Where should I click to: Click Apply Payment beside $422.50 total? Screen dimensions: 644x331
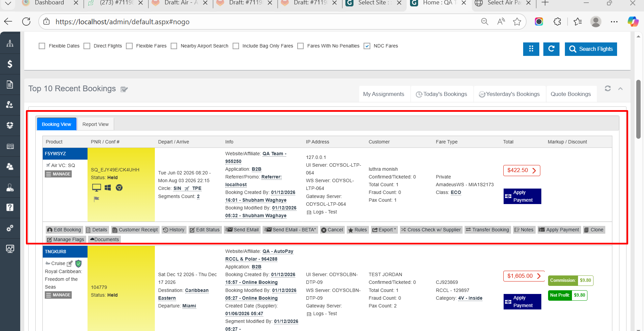point(522,196)
